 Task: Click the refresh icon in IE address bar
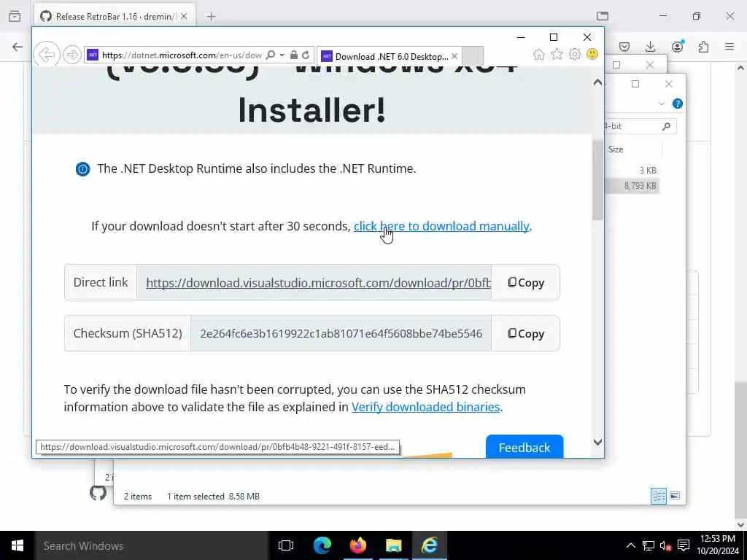(x=306, y=55)
